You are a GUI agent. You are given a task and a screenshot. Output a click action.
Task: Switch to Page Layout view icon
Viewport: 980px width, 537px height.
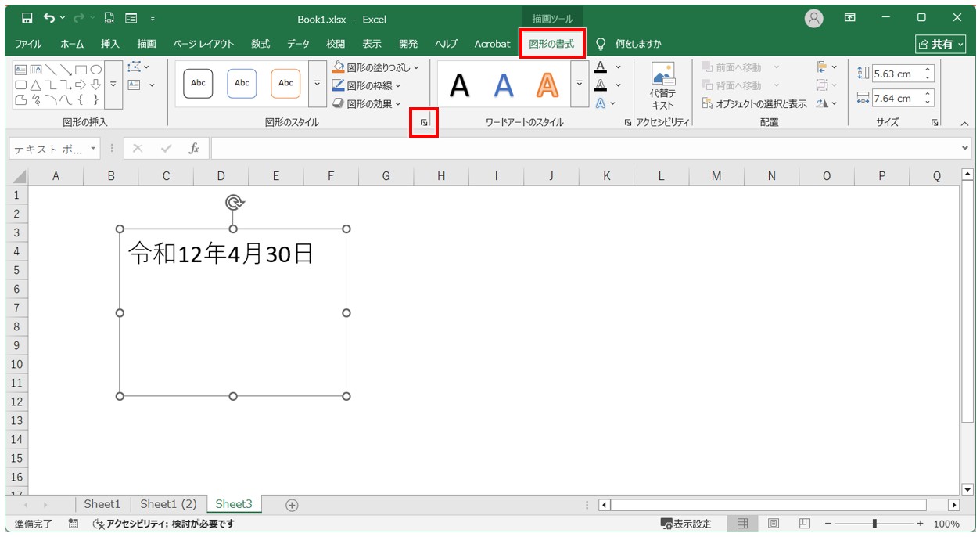[x=773, y=524]
